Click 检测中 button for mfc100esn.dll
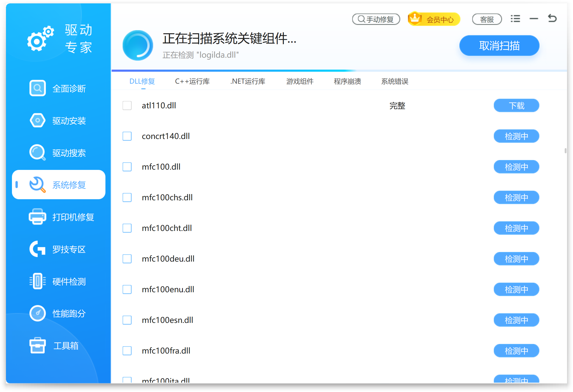The width and height of the screenshot is (573, 392). pyautogui.click(x=516, y=320)
